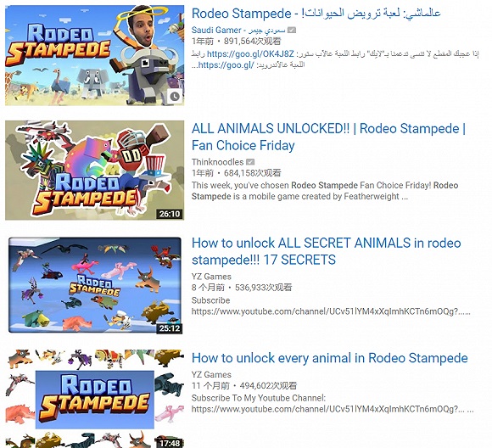Visit the Thinknoodles channel
Image resolution: width=492 pixels, height=448 pixels.
[x=217, y=162]
